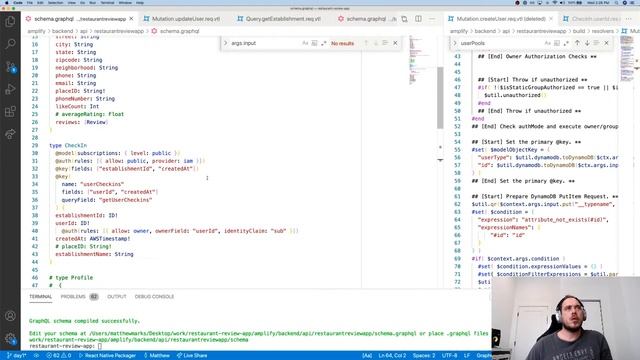Open the Output panel tab
Screen dimensions: 640x360
117,296
